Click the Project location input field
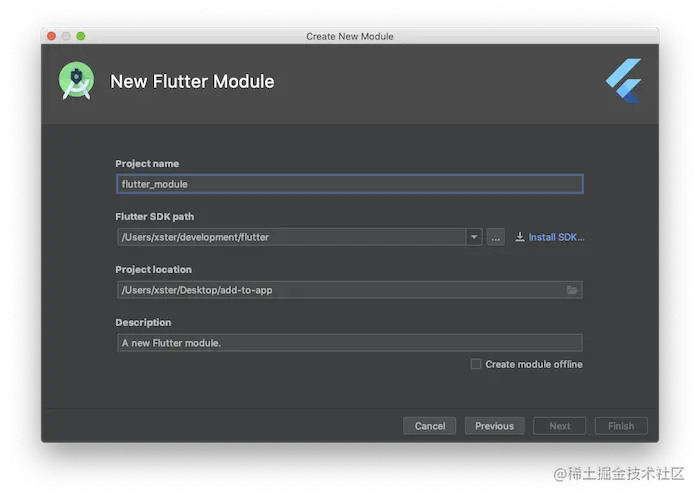Image resolution: width=700 pixels, height=497 pixels. 350,290
